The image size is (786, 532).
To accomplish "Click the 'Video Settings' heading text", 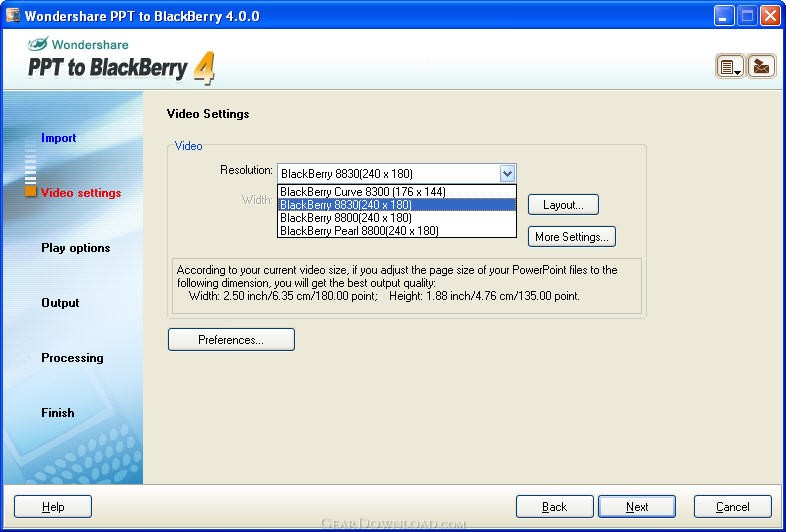I will tap(208, 114).
